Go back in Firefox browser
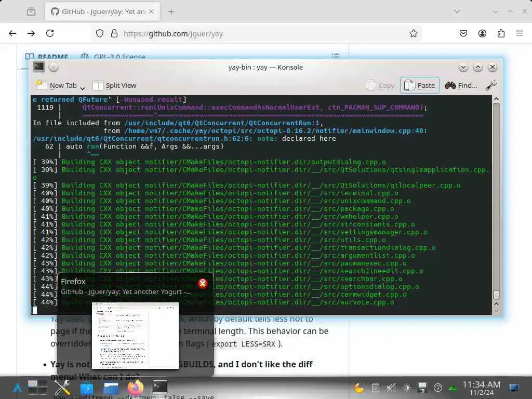The width and height of the screenshot is (532, 399). (12, 33)
